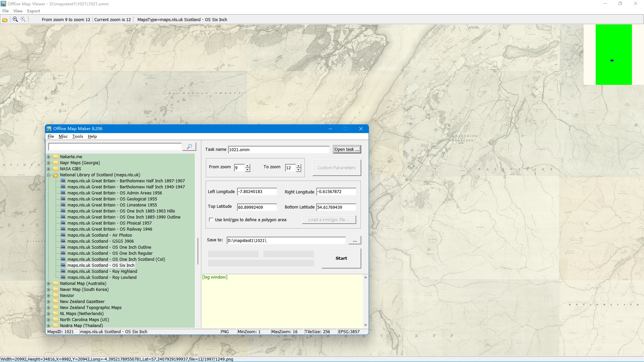Click the Left Longitude input field
The height and width of the screenshot is (362, 644).
coord(257,192)
